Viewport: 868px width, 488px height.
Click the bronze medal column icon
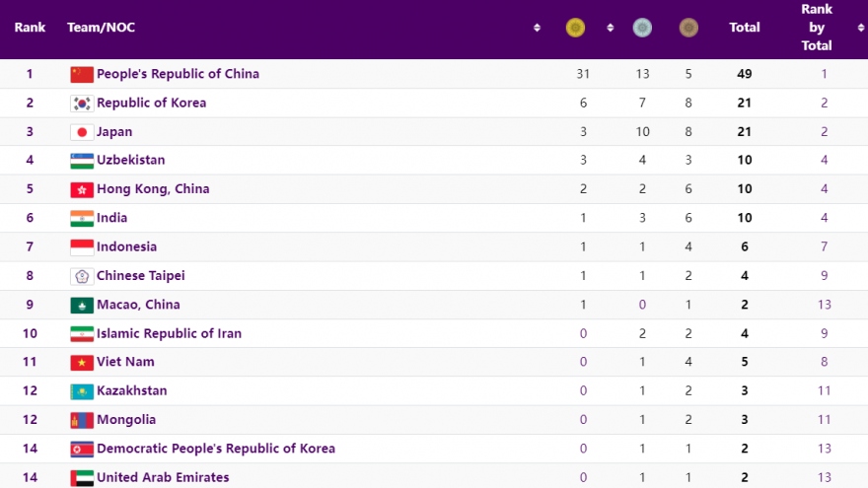tap(687, 29)
